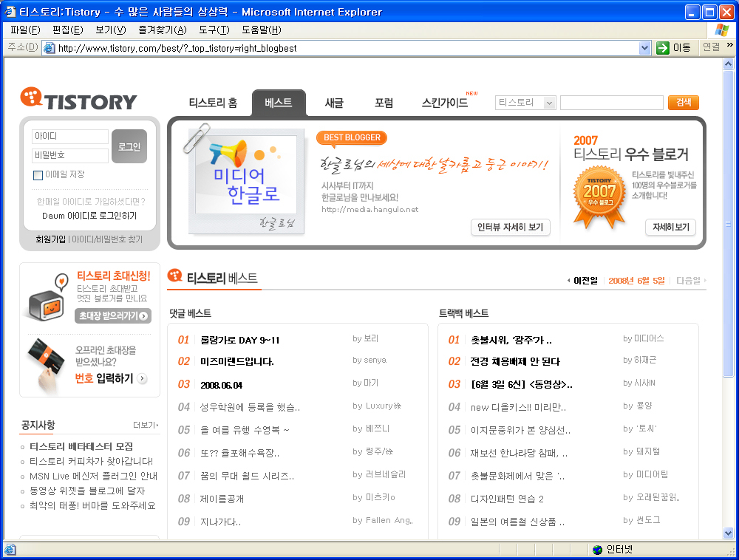Click the Tistory logo
The image size is (739, 560).
tap(79, 100)
